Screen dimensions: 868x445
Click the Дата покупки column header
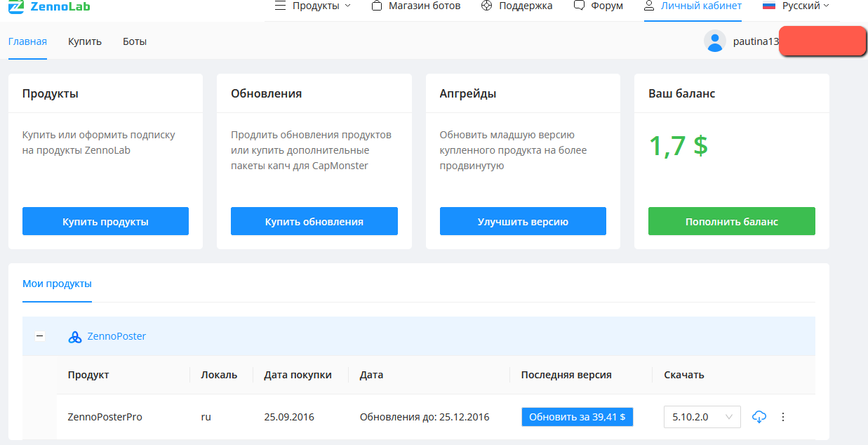298,375
